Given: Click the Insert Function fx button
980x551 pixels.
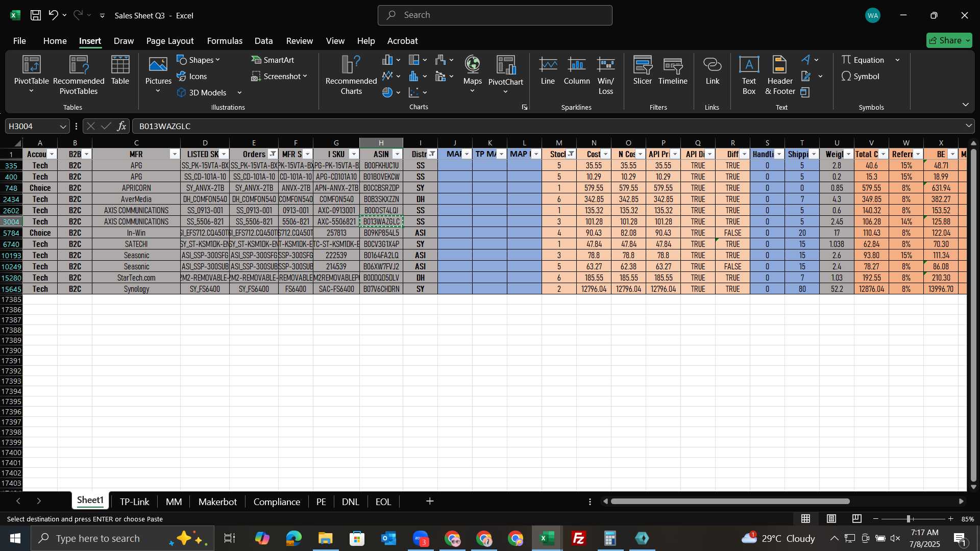Looking at the screenshot, I should (121, 126).
